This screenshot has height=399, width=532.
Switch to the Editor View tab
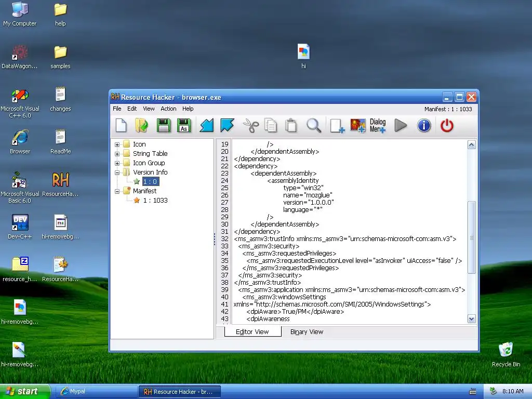252,332
